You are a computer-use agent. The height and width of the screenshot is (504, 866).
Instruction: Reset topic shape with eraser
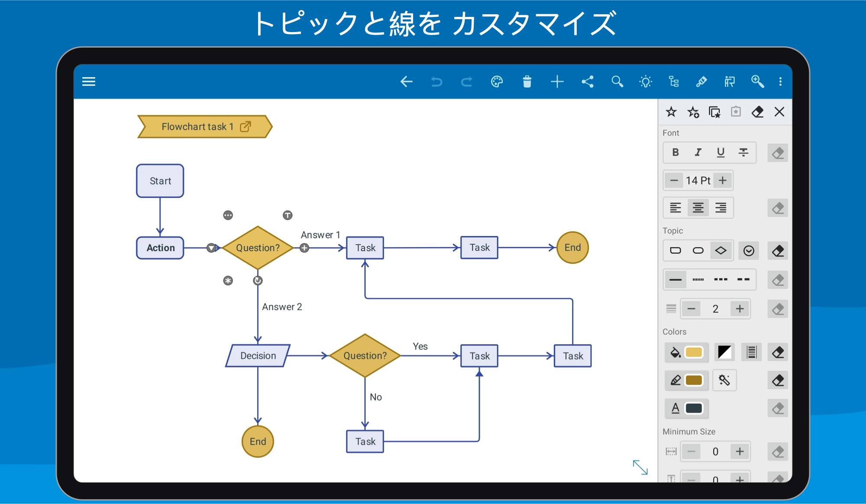pyautogui.click(x=778, y=251)
